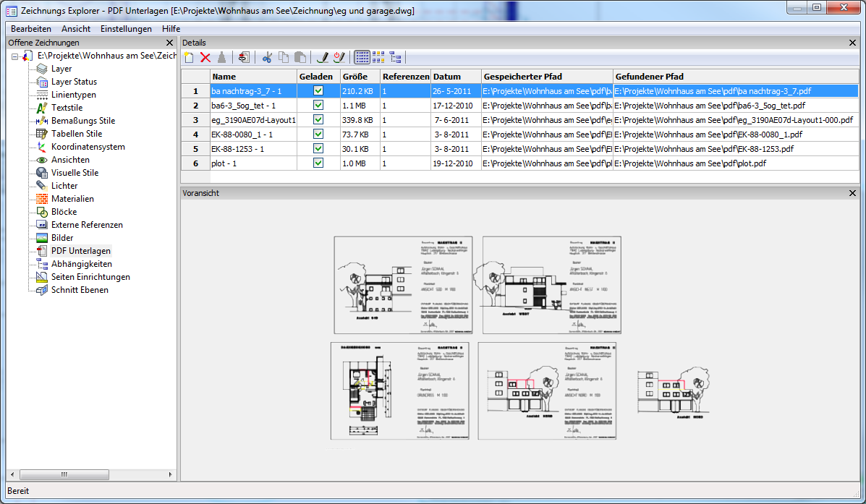Screen dimensions: 866x504
Task: Switch to detail list view
Action: tap(362, 57)
